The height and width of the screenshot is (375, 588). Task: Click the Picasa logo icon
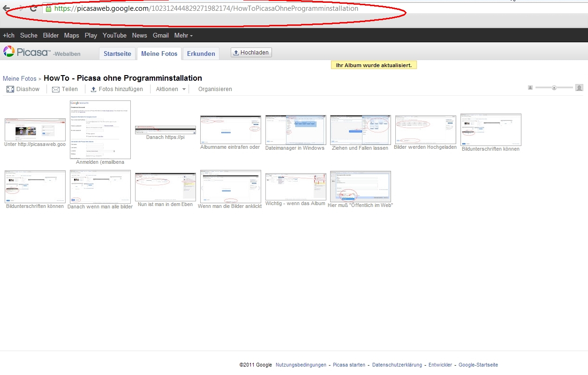(8, 51)
